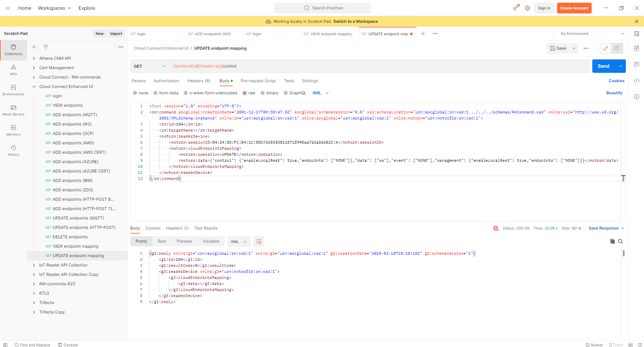Click the create new collection plus icon
This screenshot has width=644, height=347.
tap(34, 47)
